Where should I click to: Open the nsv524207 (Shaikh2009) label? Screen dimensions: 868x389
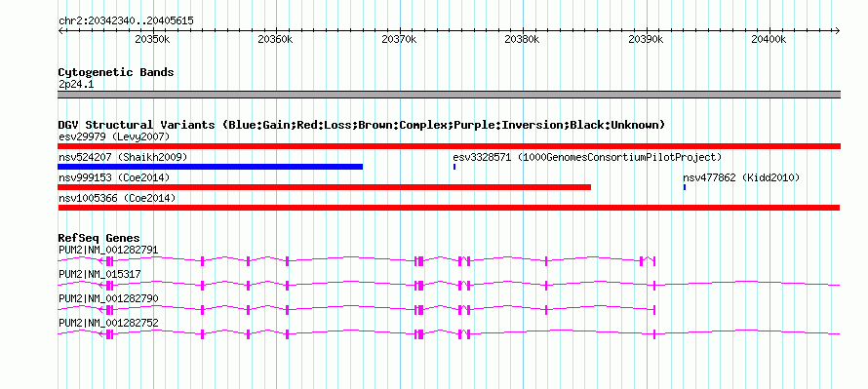123,157
